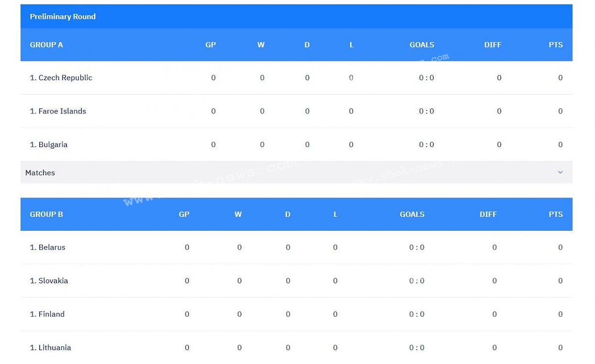Click the W header in Group B
The width and height of the screenshot is (595, 364).
pyautogui.click(x=238, y=214)
